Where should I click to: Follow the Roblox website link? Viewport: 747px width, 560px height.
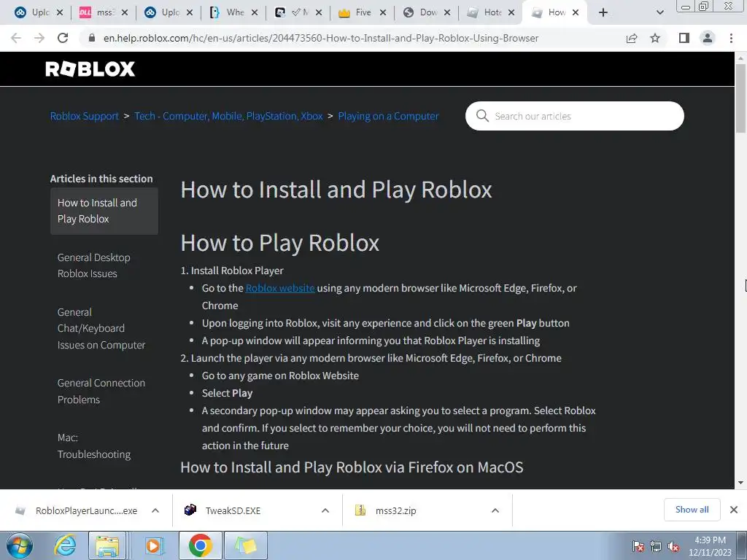[280, 288]
